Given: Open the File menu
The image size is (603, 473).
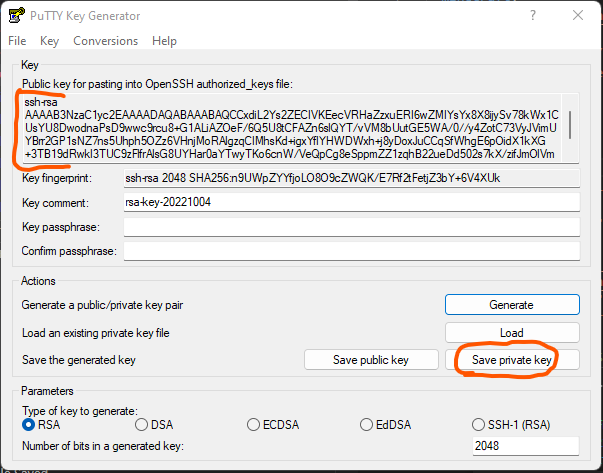Looking at the screenshot, I should coord(17,41).
